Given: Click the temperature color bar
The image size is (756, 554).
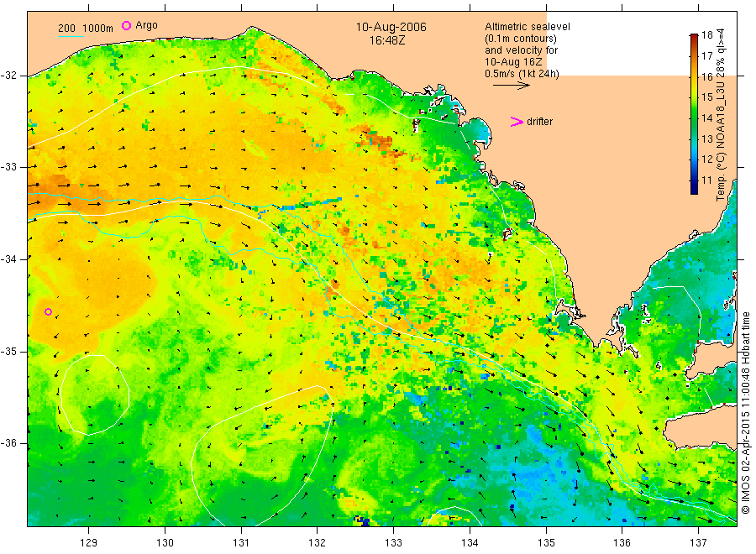Looking at the screenshot, I should [694, 113].
